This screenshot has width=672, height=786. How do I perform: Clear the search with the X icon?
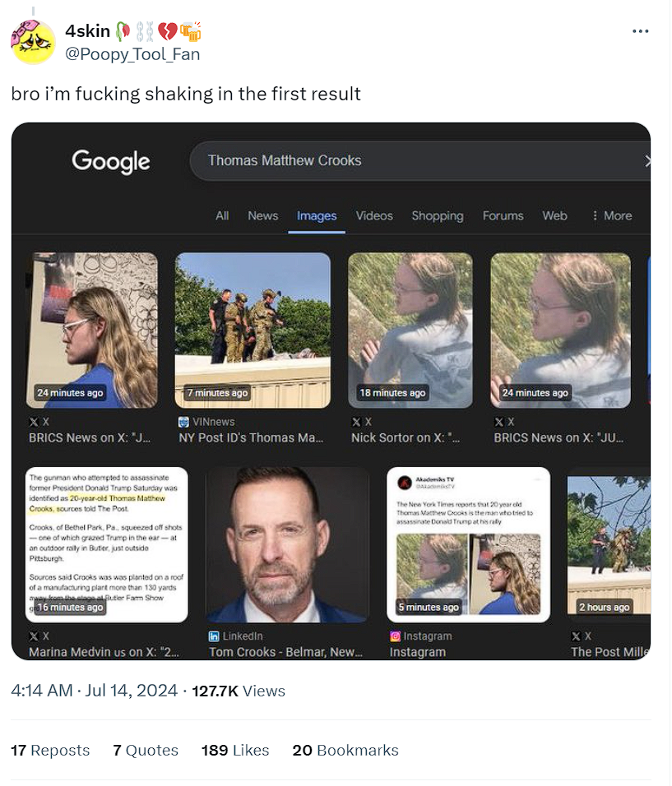click(647, 160)
